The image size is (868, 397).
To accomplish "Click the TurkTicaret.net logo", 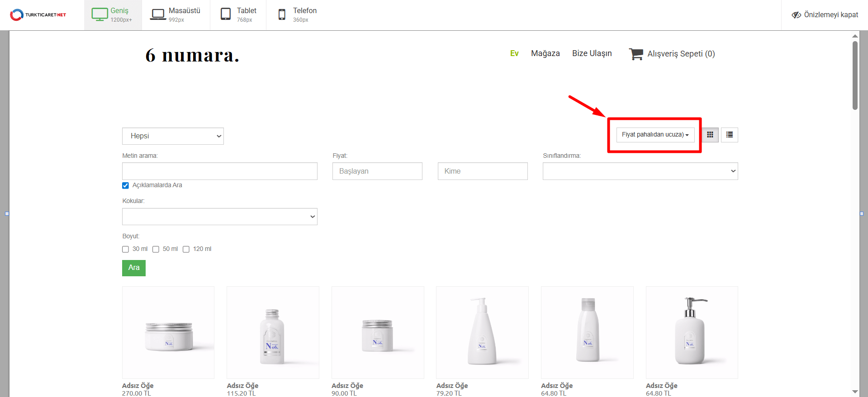I will coord(38,15).
